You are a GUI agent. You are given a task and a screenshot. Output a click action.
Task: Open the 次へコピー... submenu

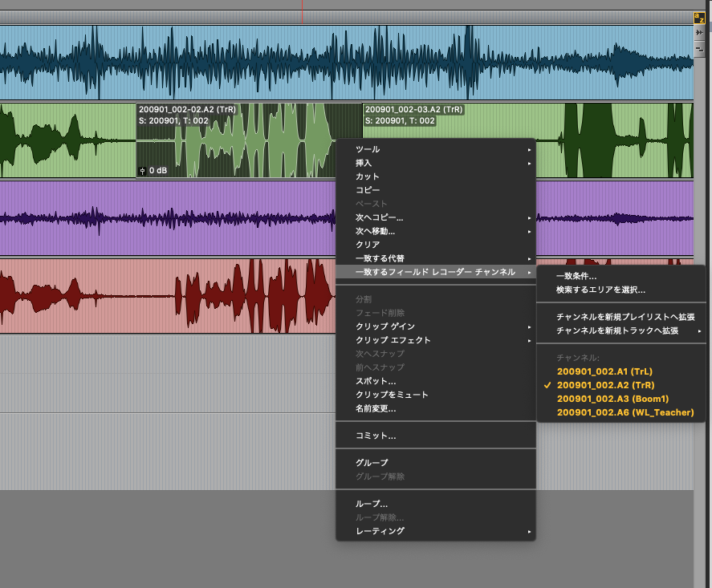click(436, 217)
